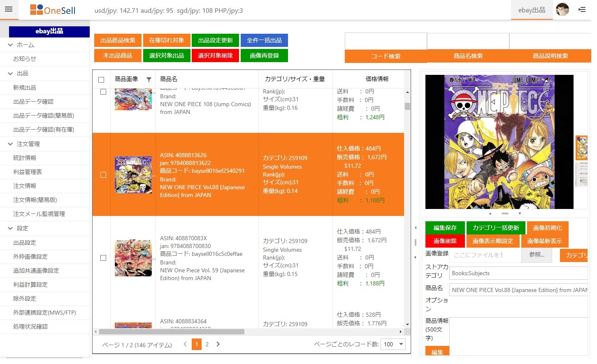The image size is (597, 364).
Task: Click the splitter grip below the preview image
Action: click(505, 213)
